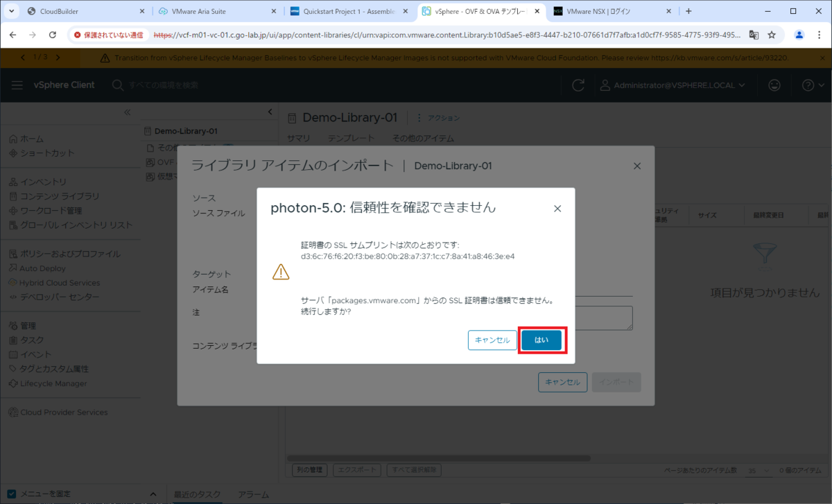Open ポリシーおよびプロファイル in the navigation
The width and height of the screenshot is (832, 504).
click(x=70, y=254)
